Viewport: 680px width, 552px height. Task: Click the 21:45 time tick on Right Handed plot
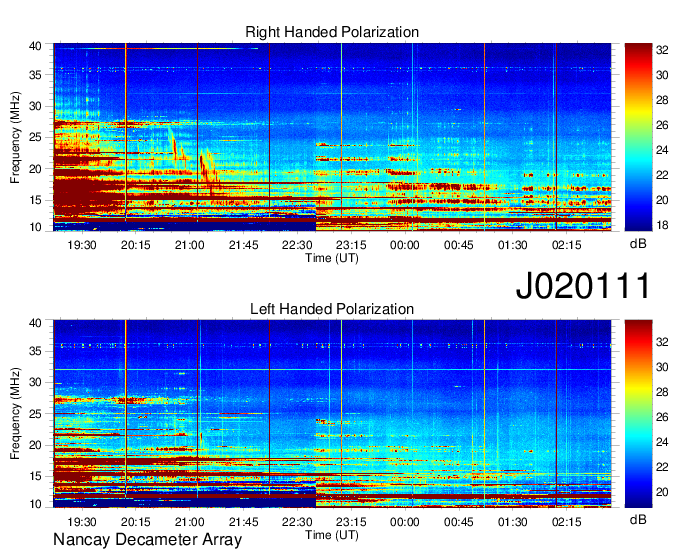click(x=243, y=245)
